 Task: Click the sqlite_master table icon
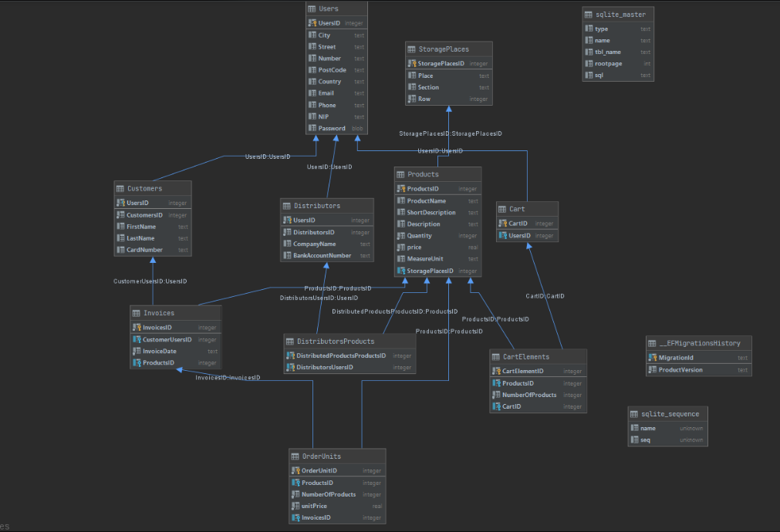[x=589, y=15]
